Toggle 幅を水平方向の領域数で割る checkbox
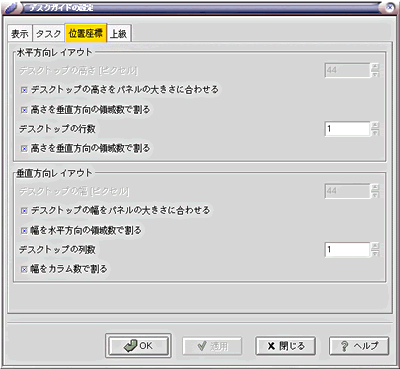Screen dimensions: 400x369 point(24,231)
